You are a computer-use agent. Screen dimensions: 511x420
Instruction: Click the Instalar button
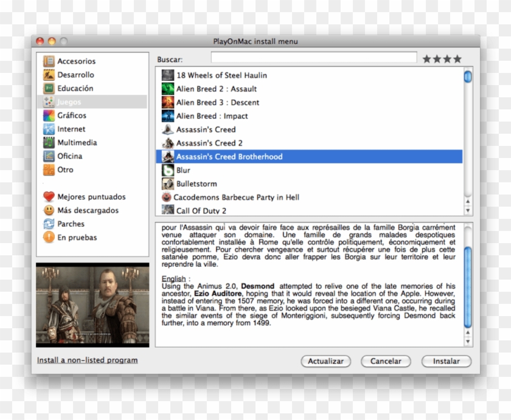(x=446, y=361)
